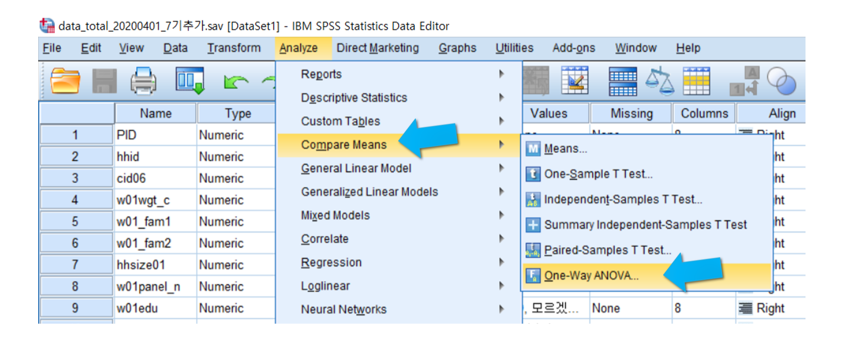Click the Paired-Samples T Test icon
The width and height of the screenshot is (868, 343).
coord(533,250)
